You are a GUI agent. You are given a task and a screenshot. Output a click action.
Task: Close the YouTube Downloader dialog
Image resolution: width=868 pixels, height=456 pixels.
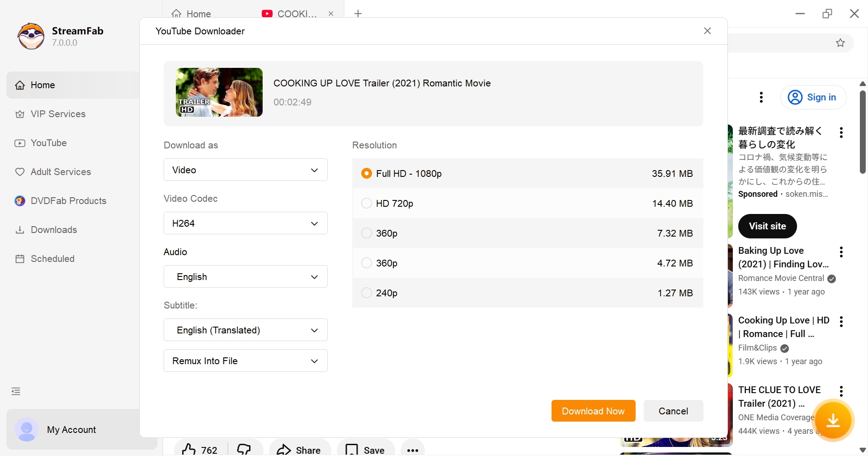(707, 31)
